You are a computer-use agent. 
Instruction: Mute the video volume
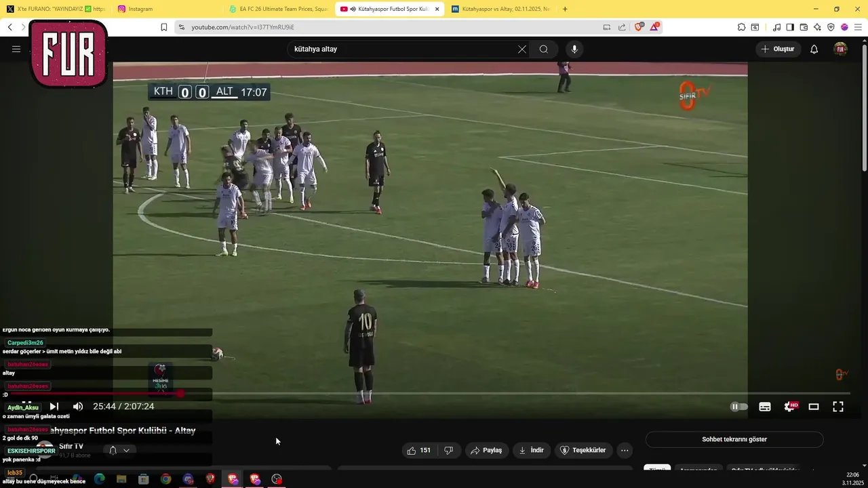(x=78, y=407)
